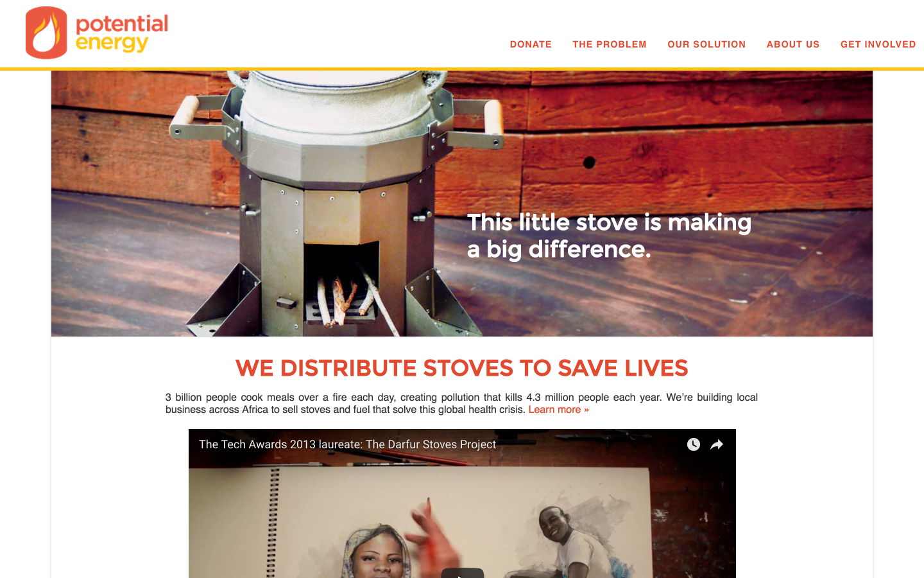
Task: Click 'This little stove is making' headline
Action: coord(609,222)
